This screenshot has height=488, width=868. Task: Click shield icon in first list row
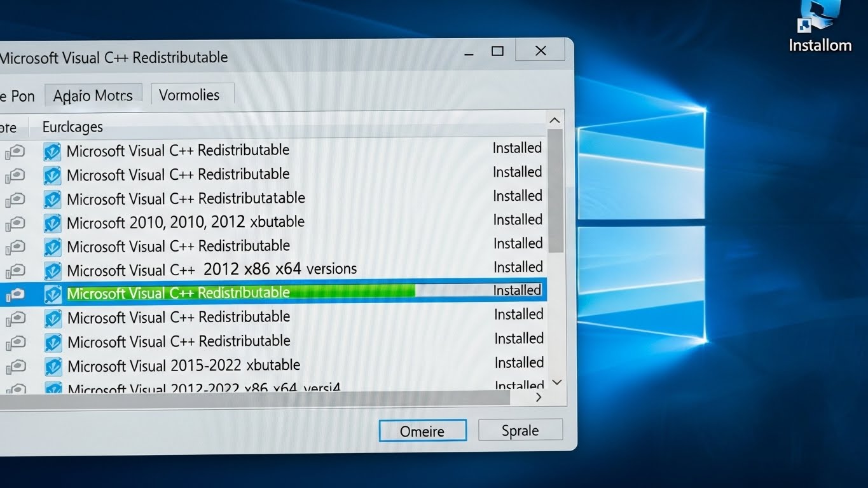pos(52,151)
